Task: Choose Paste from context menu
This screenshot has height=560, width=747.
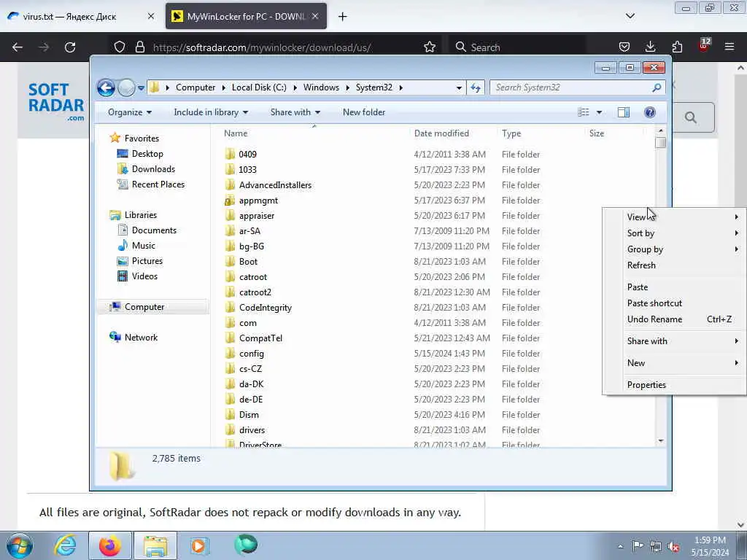Action: tap(673, 287)
